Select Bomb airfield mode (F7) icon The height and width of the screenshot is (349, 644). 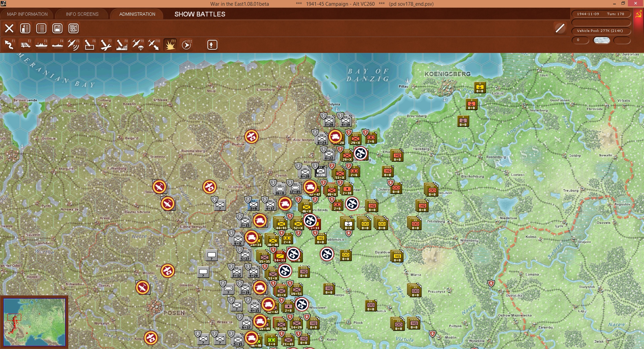tap(106, 45)
